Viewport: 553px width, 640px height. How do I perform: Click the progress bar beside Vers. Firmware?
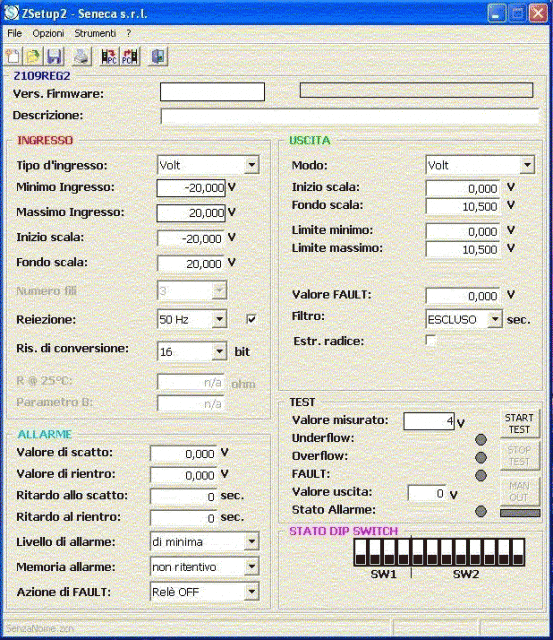coord(416,90)
